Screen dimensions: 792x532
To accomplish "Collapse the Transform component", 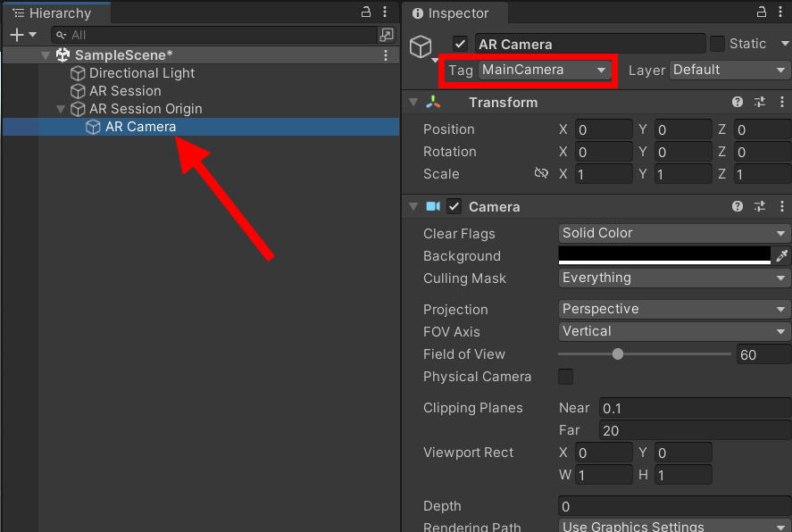I will (413, 102).
